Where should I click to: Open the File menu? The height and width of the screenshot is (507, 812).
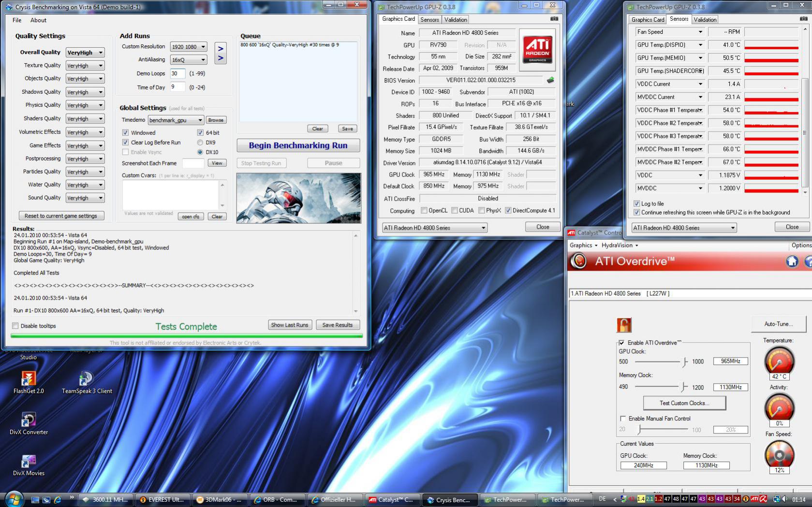pyautogui.click(x=17, y=20)
